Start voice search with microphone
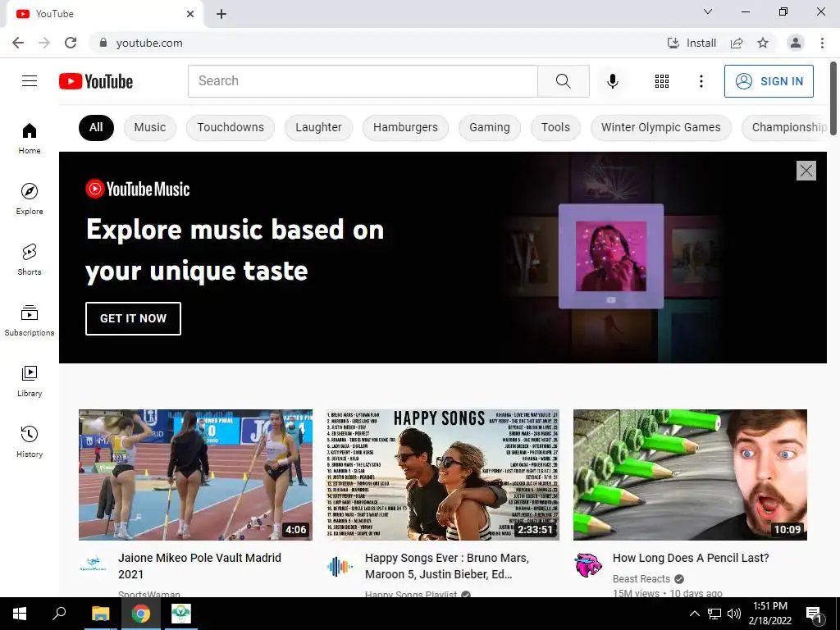840x630 pixels. [612, 81]
